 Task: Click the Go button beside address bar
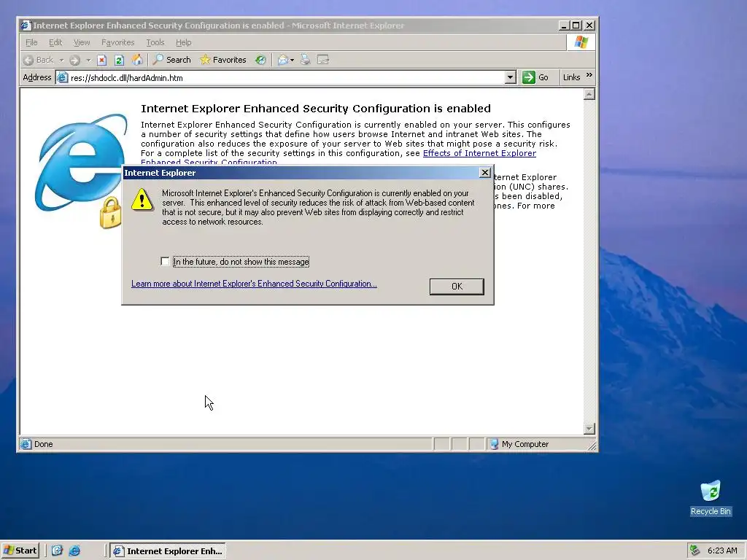coord(535,77)
